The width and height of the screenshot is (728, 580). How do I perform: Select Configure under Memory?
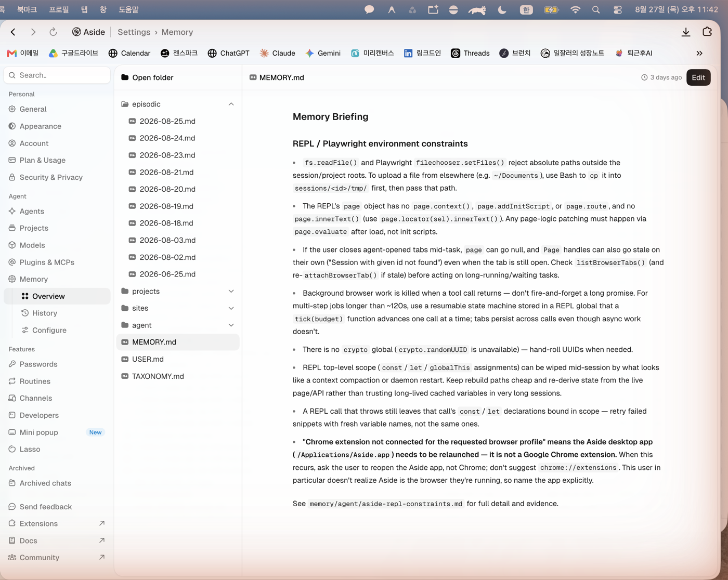57,331
